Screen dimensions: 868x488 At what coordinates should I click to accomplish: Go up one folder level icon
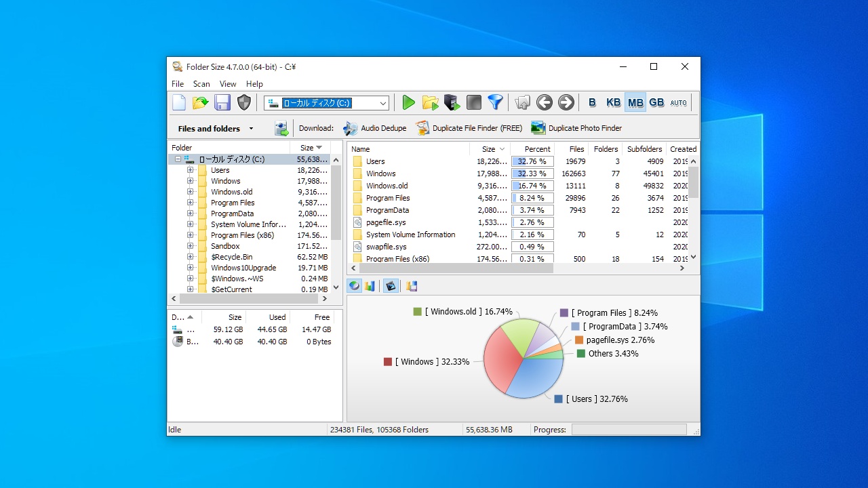(522, 102)
